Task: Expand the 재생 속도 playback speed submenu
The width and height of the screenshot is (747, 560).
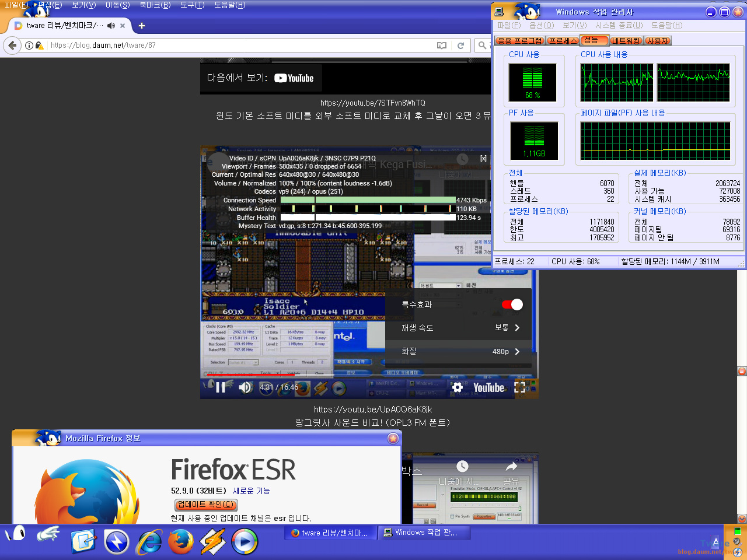Action: pyautogui.click(x=458, y=328)
